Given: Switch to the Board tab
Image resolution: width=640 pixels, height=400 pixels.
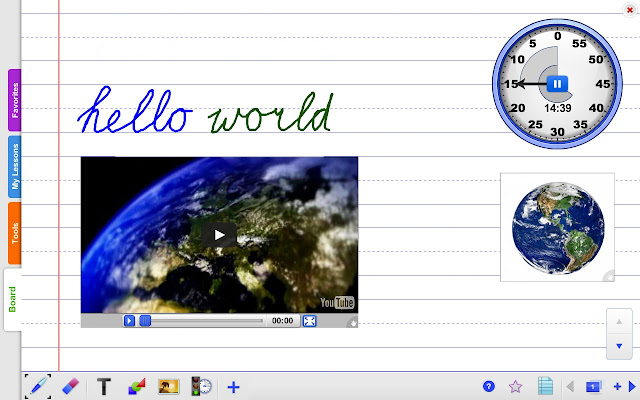Looking at the screenshot, I should (13, 300).
